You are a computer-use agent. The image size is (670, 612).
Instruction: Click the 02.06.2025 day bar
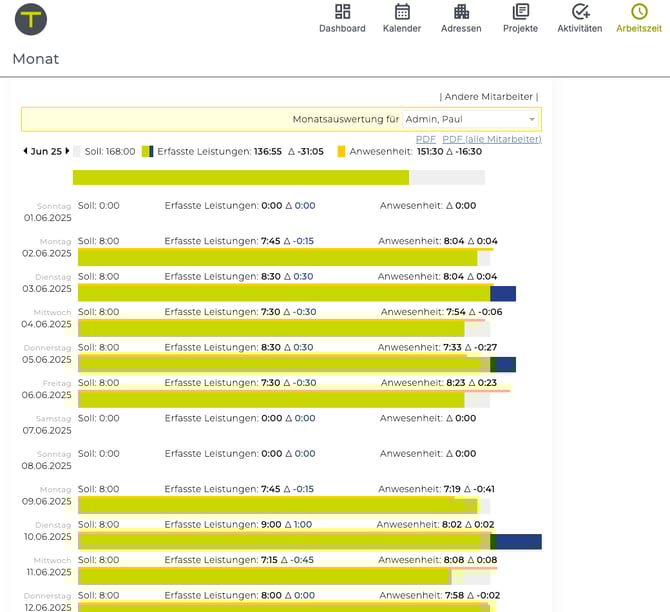tap(284, 258)
